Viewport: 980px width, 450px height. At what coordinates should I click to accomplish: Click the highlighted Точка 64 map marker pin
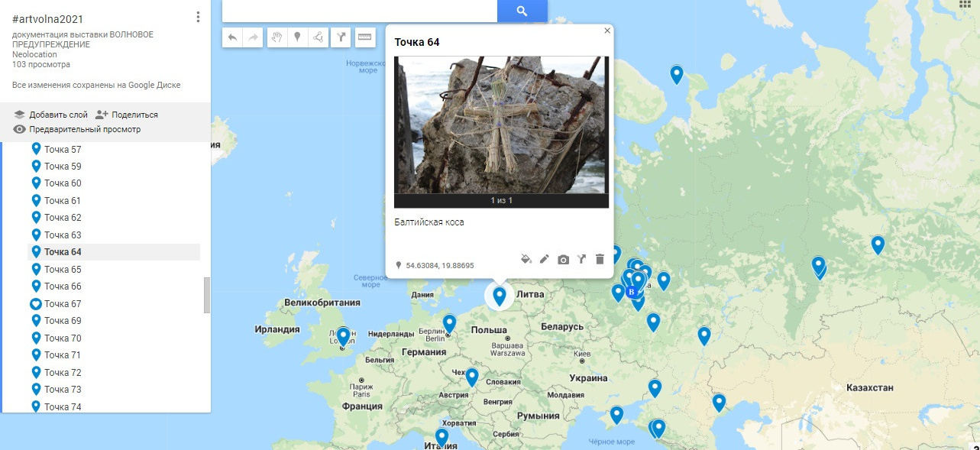[x=499, y=294]
